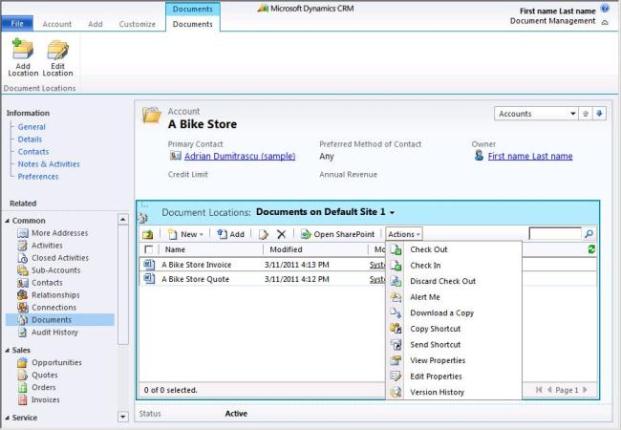The height and width of the screenshot is (430, 621).
Task: Click the document search input field
Action: tap(554, 234)
